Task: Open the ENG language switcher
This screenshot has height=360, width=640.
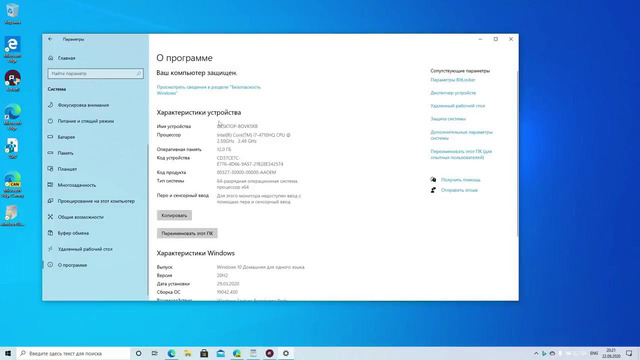Action: click(x=594, y=353)
